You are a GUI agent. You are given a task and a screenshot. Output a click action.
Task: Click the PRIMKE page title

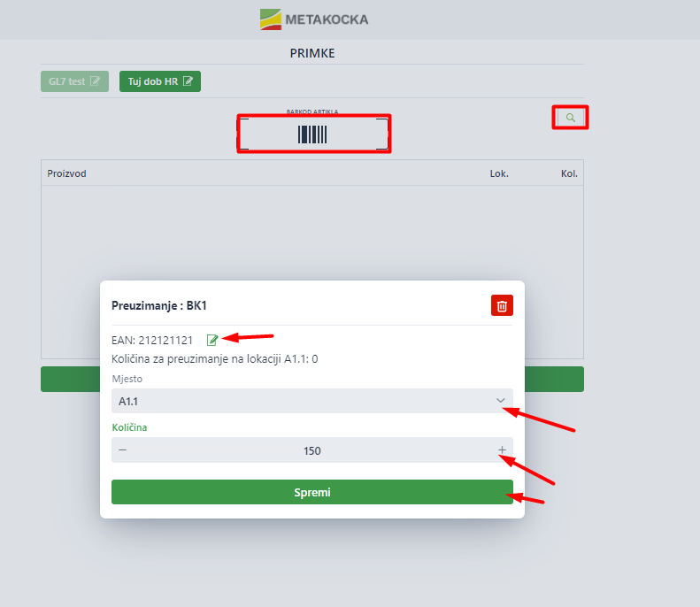click(x=312, y=53)
